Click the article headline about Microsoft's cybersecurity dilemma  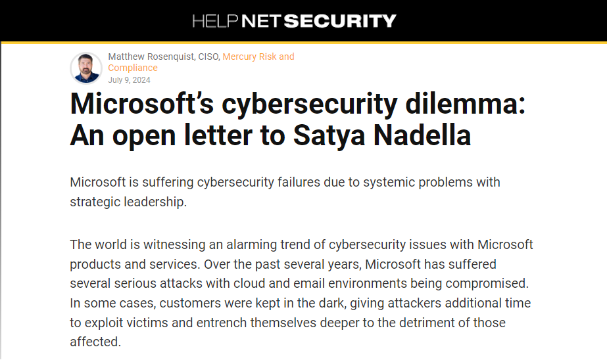(x=298, y=120)
